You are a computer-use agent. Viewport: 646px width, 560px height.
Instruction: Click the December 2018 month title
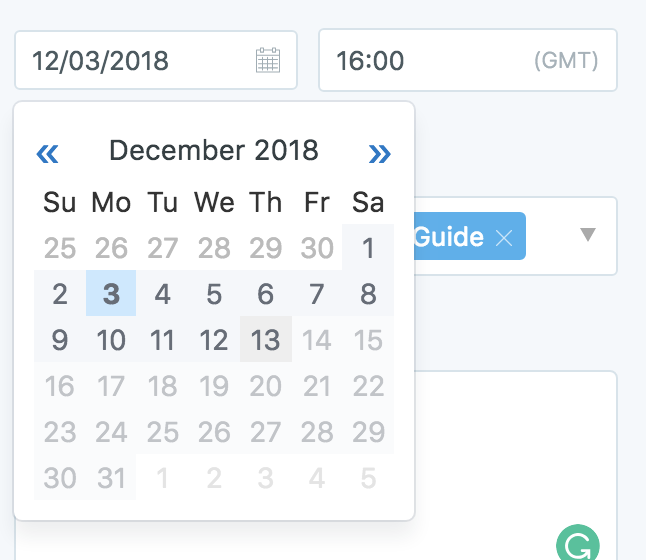coord(213,151)
